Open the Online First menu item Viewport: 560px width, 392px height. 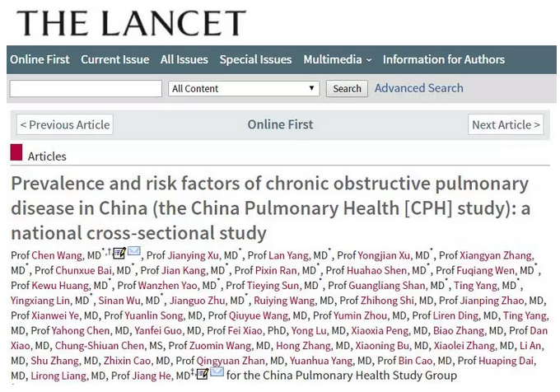40,59
